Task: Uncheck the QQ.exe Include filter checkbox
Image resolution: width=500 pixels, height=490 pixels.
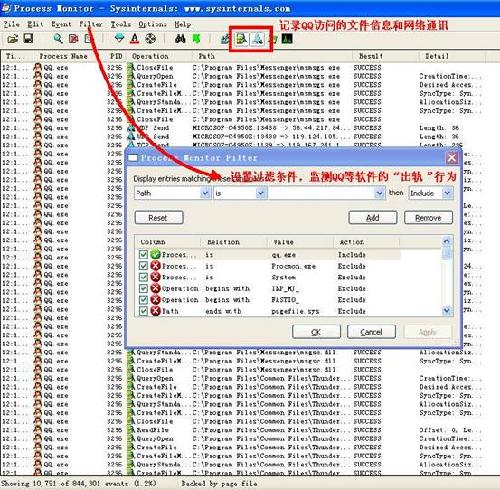Action: [x=143, y=255]
